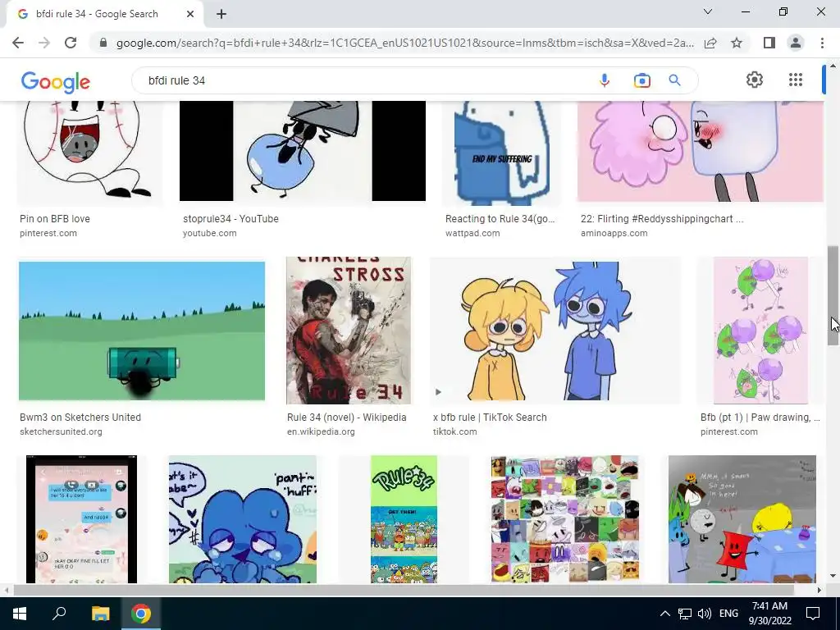Click the horizontal scroll right arrow
Viewport: 840px width, 630px height.
[819, 590]
